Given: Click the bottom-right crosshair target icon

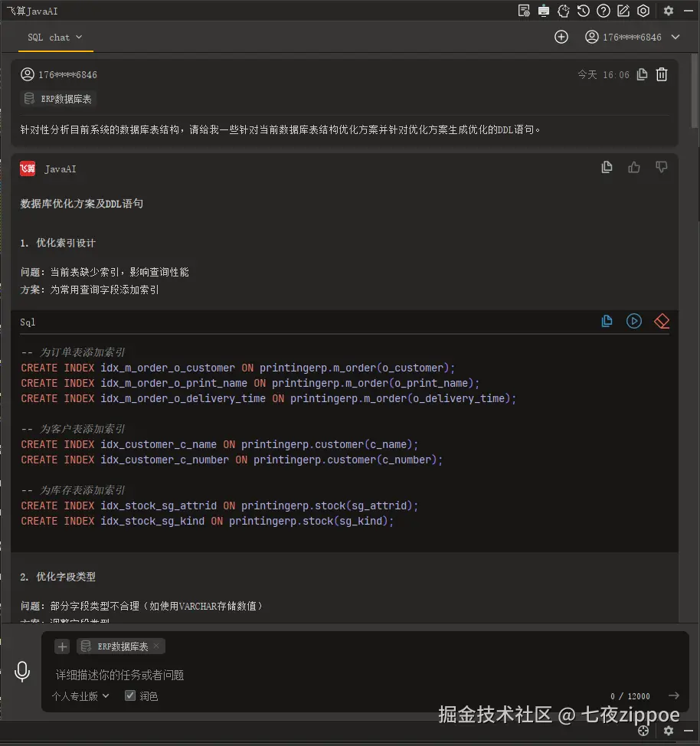Looking at the screenshot, I should [x=643, y=731].
